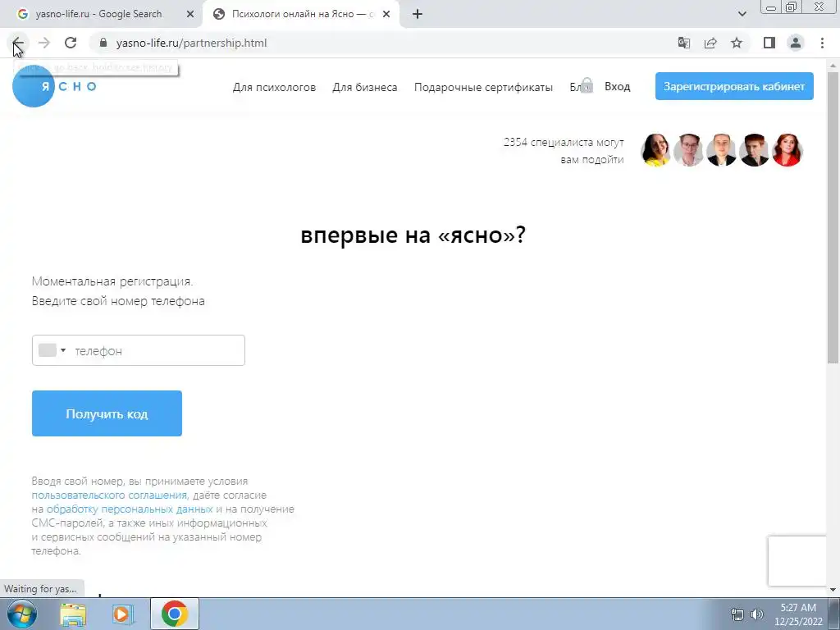
Task: Click the last specialist photo with red hair
Action: (787, 149)
